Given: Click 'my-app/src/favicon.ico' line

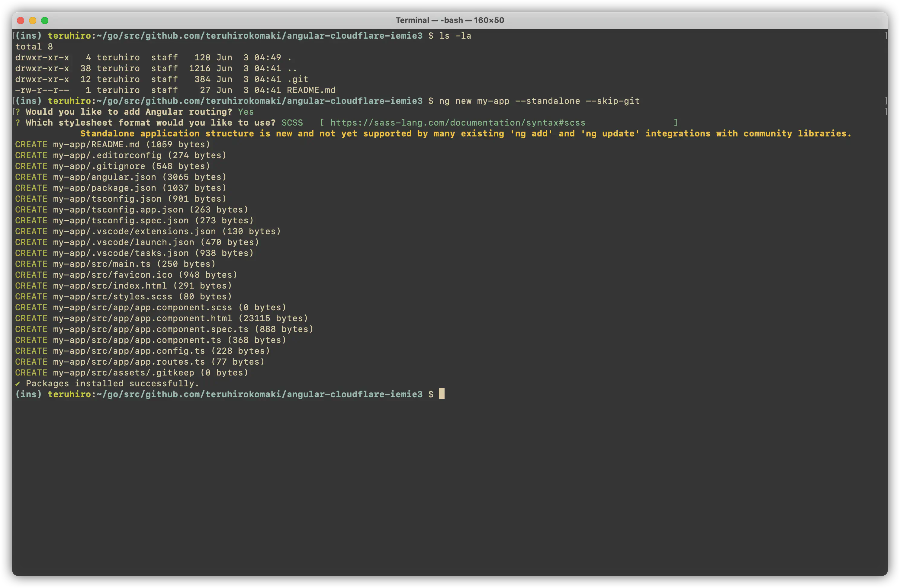Looking at the screenshot, I should 126,275.
